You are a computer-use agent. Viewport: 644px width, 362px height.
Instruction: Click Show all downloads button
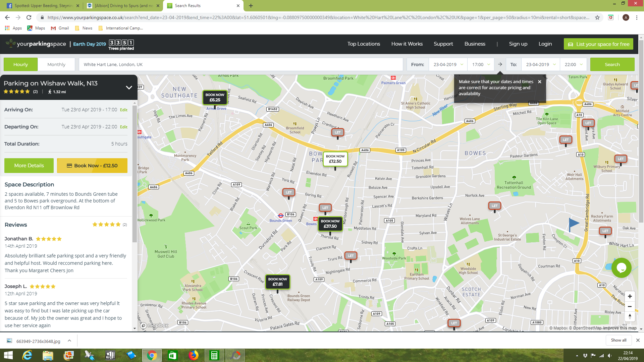point(619,340)
